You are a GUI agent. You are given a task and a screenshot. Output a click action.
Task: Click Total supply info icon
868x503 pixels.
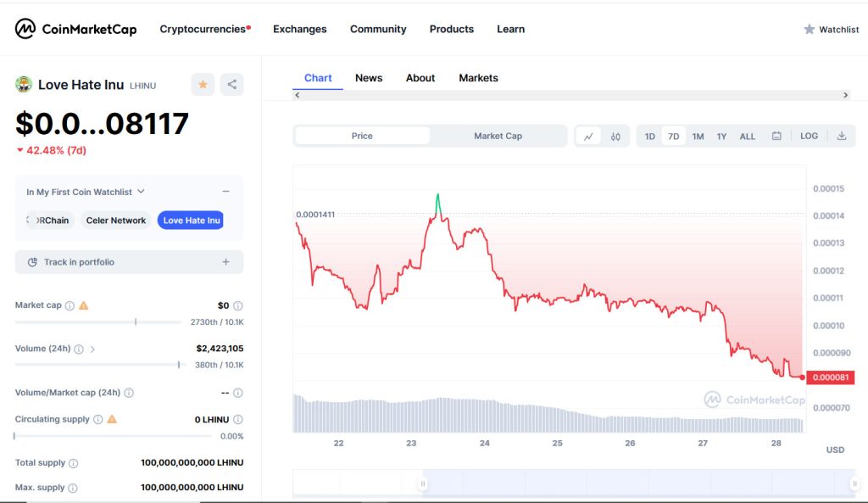73,463
